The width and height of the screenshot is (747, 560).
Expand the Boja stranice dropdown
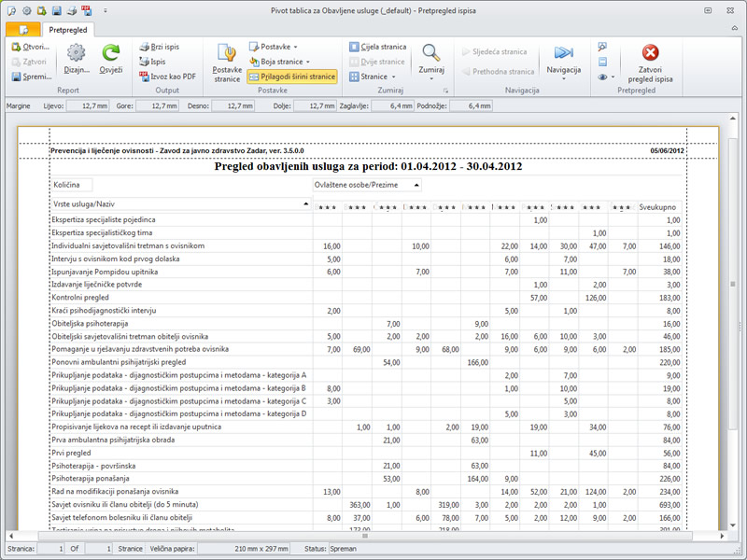(279, 62)
